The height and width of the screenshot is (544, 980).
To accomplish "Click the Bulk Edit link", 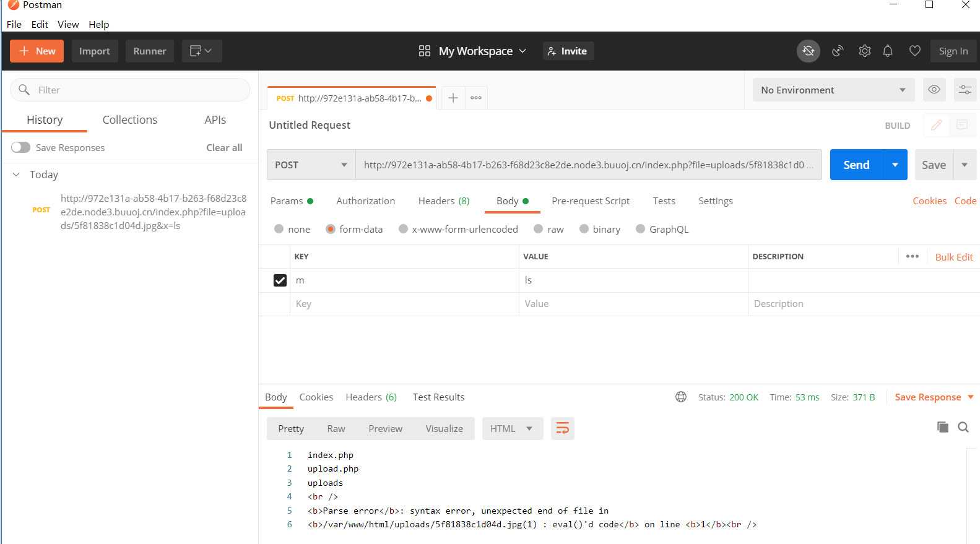I will pyautogui.click(x=954, y=257).
